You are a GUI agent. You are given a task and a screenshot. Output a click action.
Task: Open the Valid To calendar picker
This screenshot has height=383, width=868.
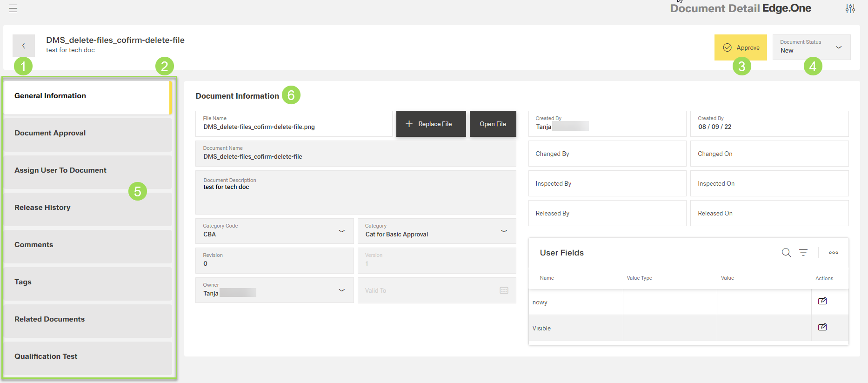[504, 290]
